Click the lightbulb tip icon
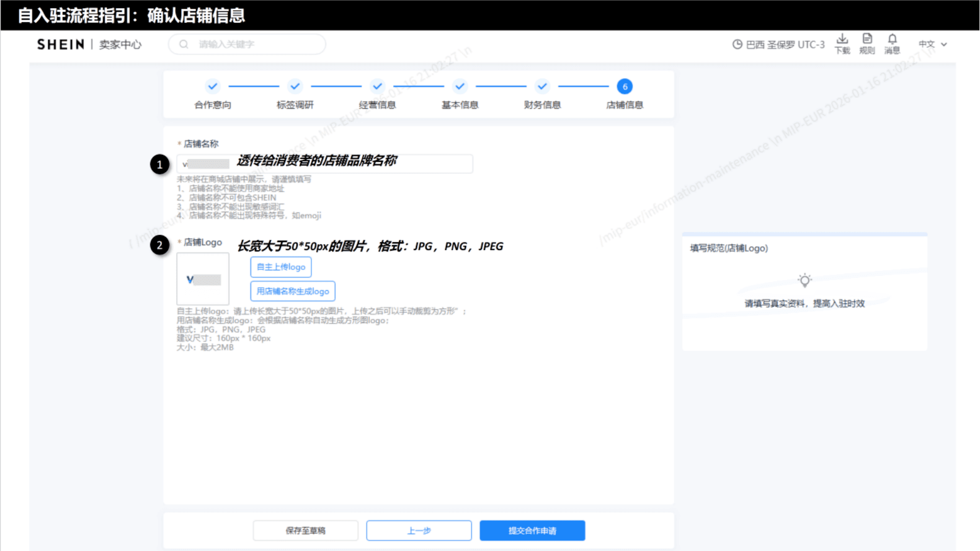 (804, 280)
